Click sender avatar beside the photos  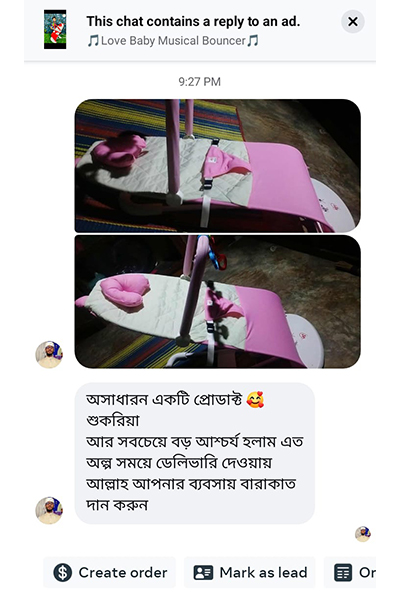49,355
